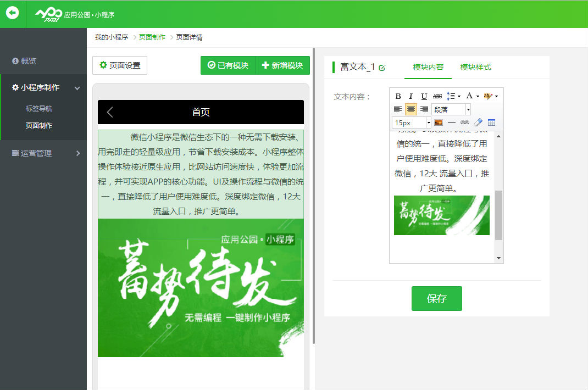
Task: Open the font color dropdown arrow
Action: [x=478, y=97]
